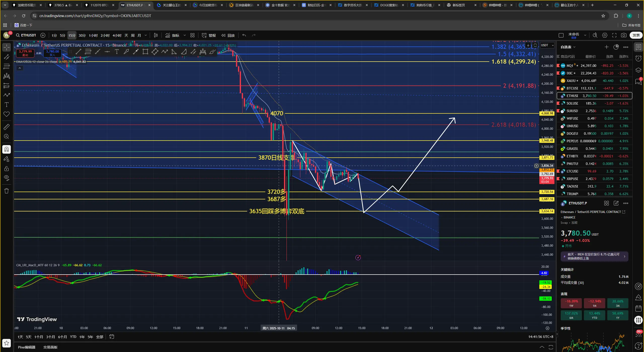This screenshot has width=644, height=352.
Task: Click the 发表 publish button
Action: 636,35
